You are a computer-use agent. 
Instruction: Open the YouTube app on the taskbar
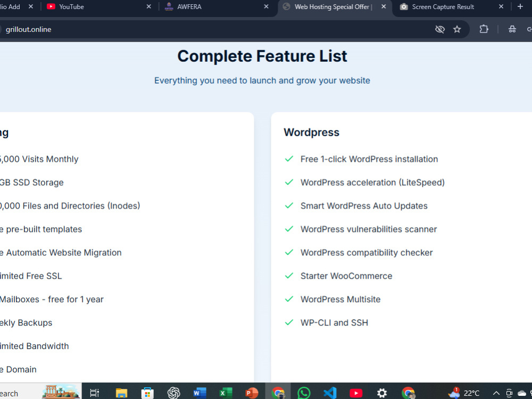coord(356,393)
